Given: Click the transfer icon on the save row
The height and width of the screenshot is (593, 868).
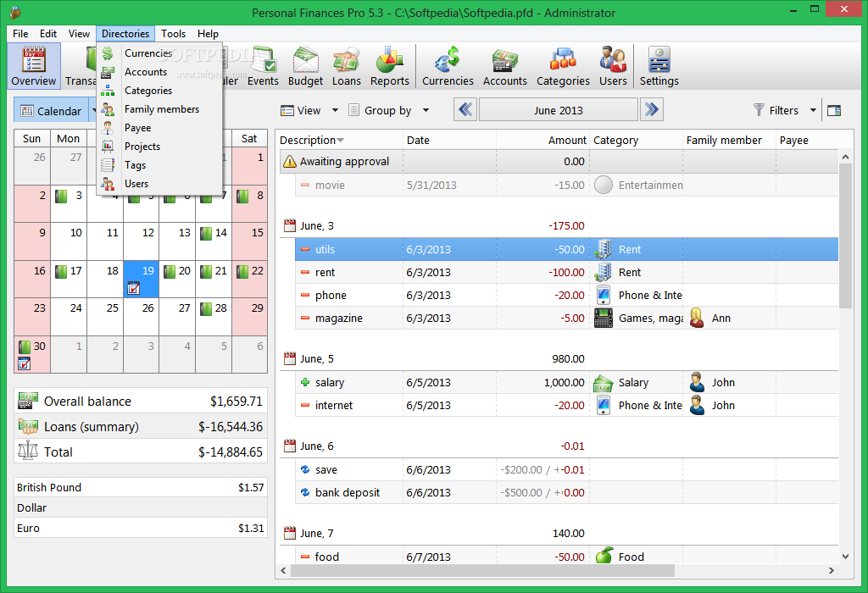Looking at the screenshot, I should (305, 469).
